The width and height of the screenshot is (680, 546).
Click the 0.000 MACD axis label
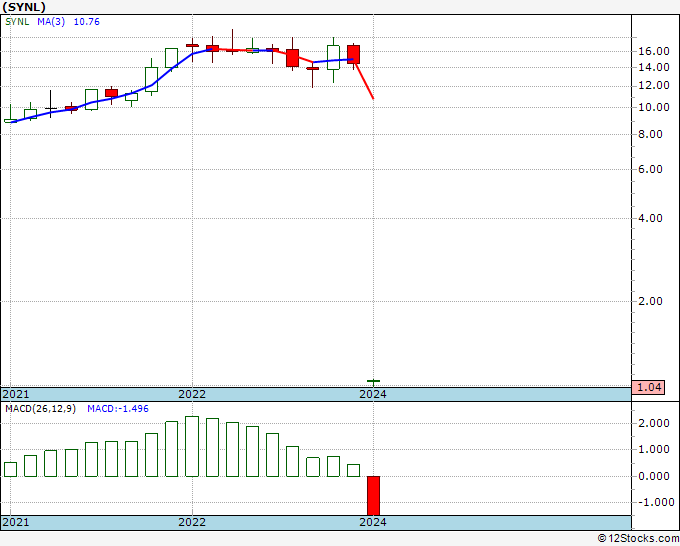point(654,476)
